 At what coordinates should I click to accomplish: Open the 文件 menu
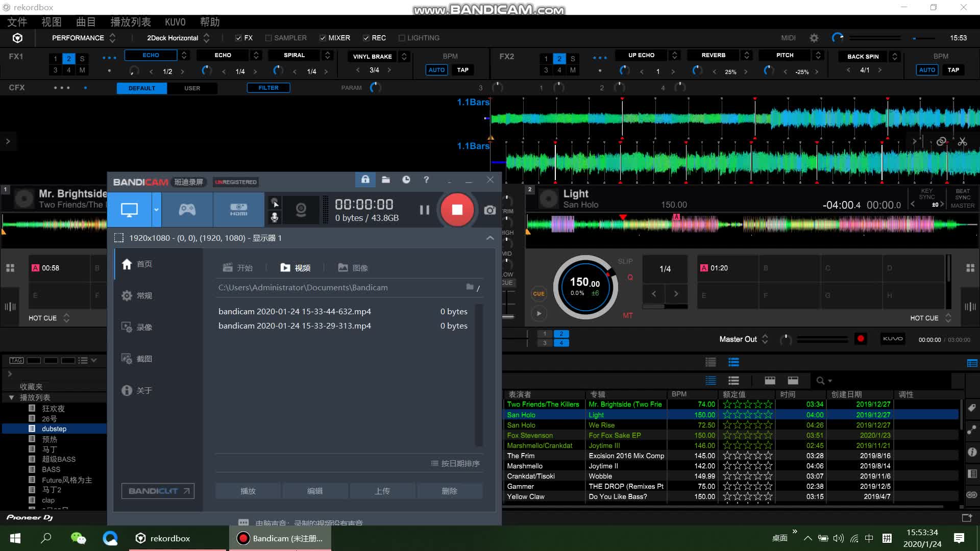(17, 22)
